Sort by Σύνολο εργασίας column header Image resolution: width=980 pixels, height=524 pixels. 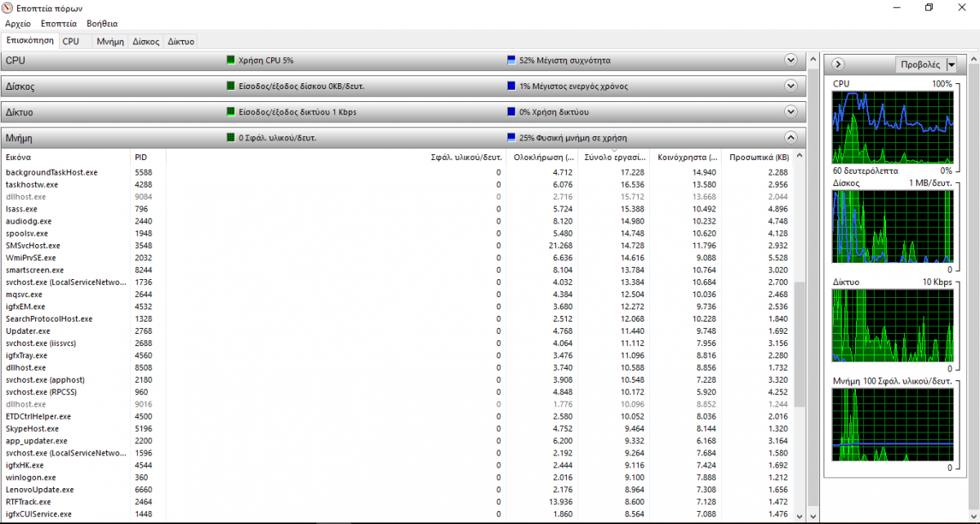click(x=613, y=157)
